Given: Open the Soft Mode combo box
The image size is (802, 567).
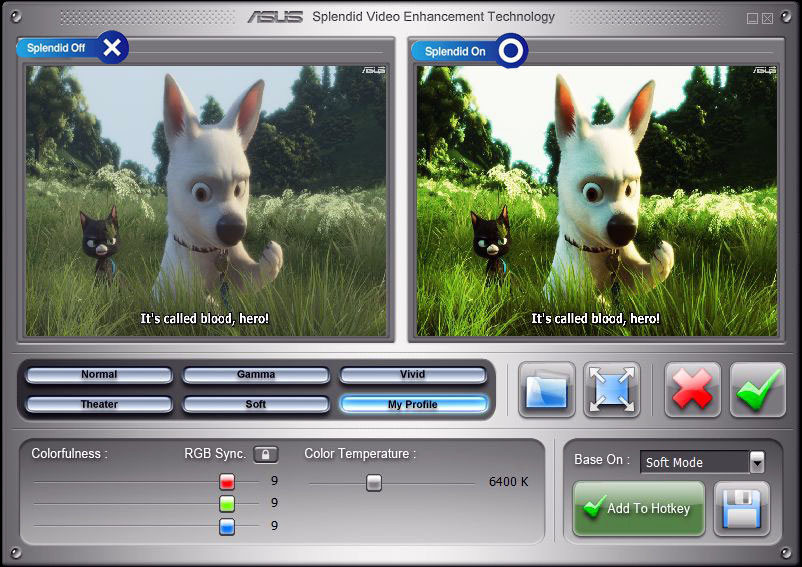Looking at the screenshot, I should click(694, 462).
